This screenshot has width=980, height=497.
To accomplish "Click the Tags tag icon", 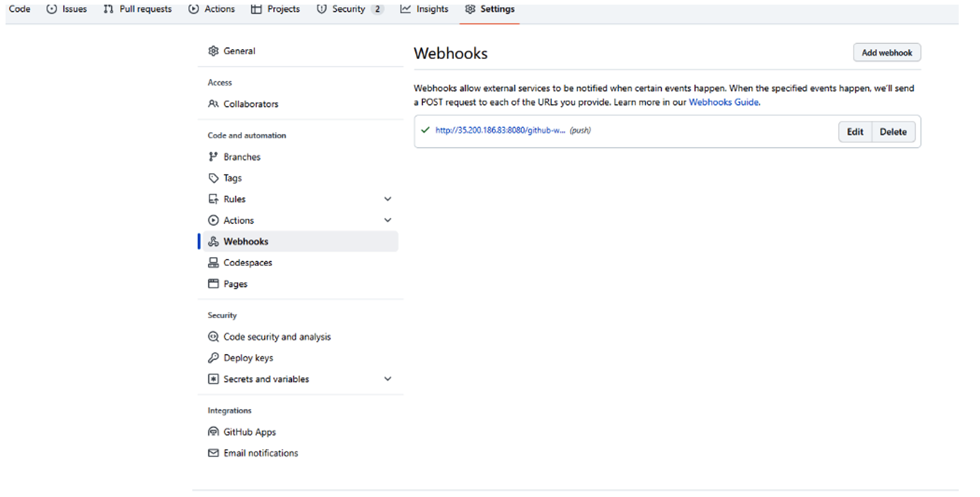I will [x=213, y=178].
